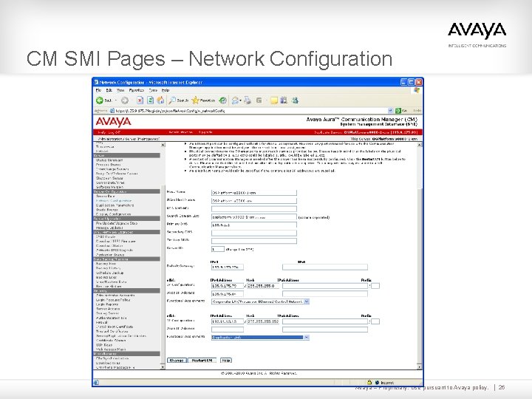The height and width of the screenshot is (399, 532).
Task: Click the Search Domain List input field
Action: (253, 217)
